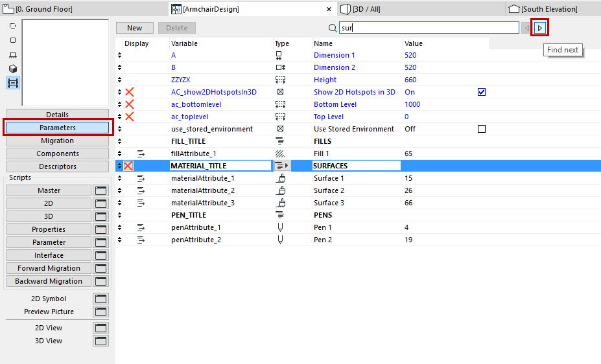
Task: Open the 2D script in a new window
Action: point(100,203)
